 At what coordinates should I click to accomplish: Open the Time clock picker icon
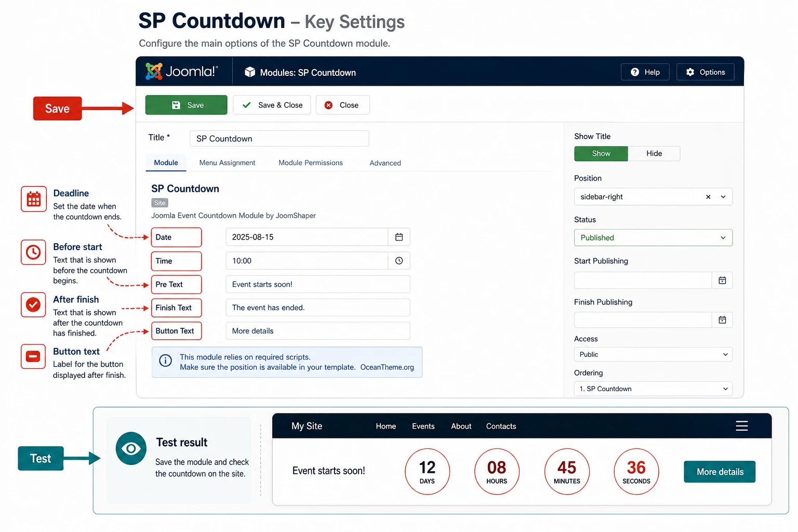(x=399, y=261)
